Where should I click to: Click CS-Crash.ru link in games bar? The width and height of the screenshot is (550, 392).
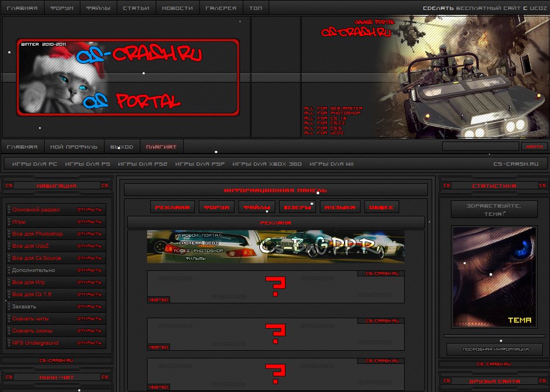[516, 164]
